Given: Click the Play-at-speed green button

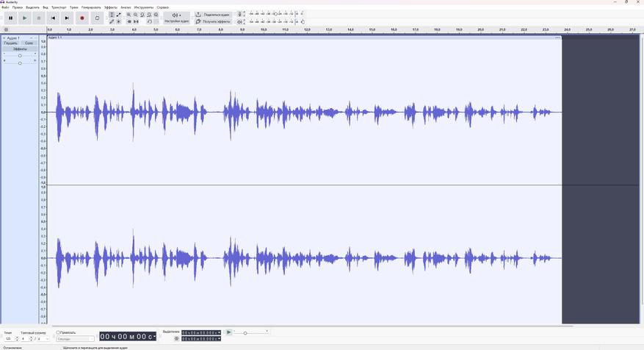Looking at the screenshot, I should click(229, 332).
